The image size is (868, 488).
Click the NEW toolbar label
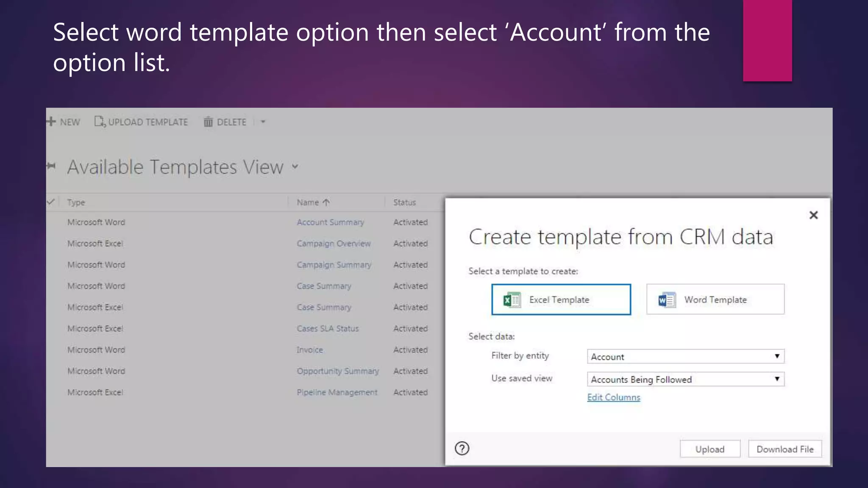[x=70, y=122]
